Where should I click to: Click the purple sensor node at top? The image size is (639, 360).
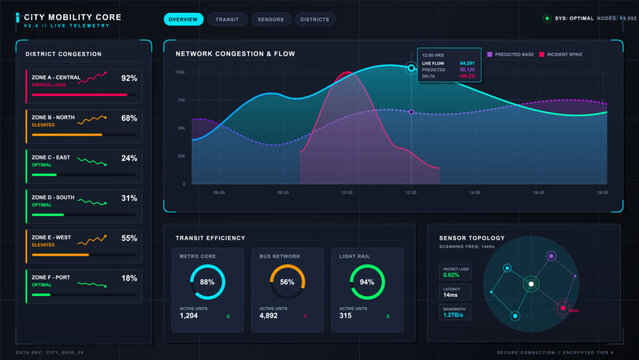tap(551, 256)
